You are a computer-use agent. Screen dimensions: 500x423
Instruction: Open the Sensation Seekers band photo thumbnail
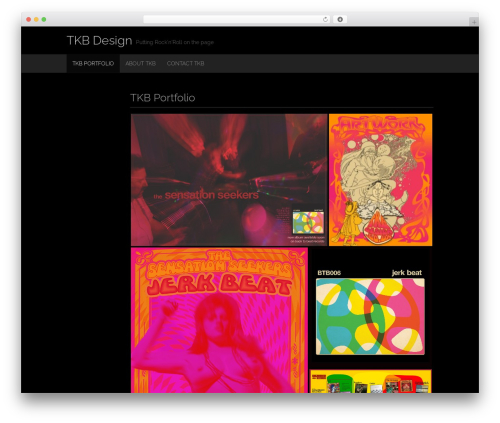[229, 180]
